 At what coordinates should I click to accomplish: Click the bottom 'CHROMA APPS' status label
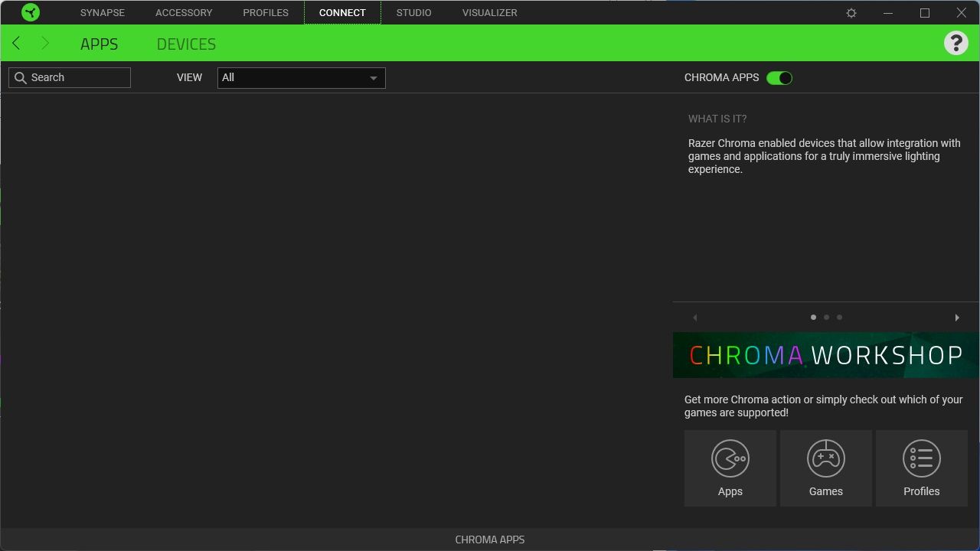(x=490, y=540)
